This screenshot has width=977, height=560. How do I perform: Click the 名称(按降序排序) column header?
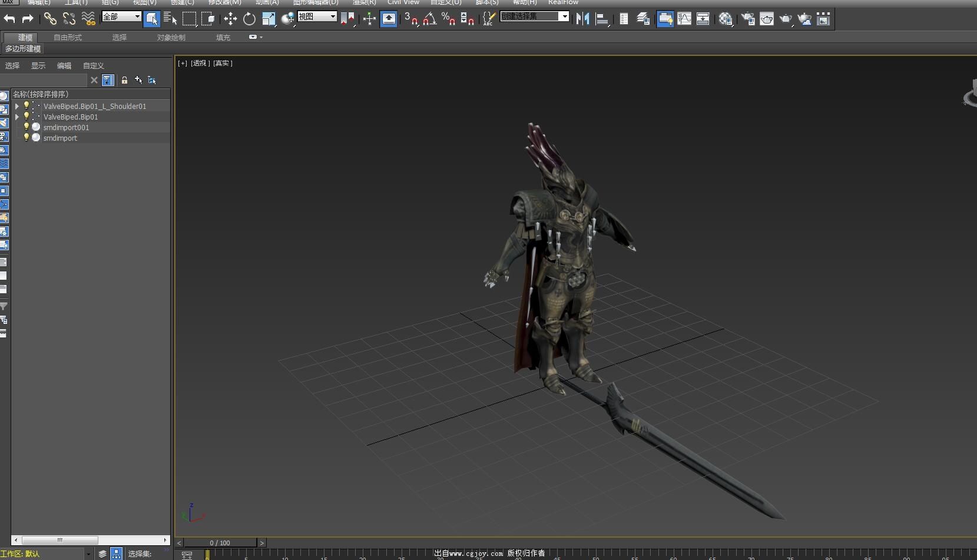point(91,94)
